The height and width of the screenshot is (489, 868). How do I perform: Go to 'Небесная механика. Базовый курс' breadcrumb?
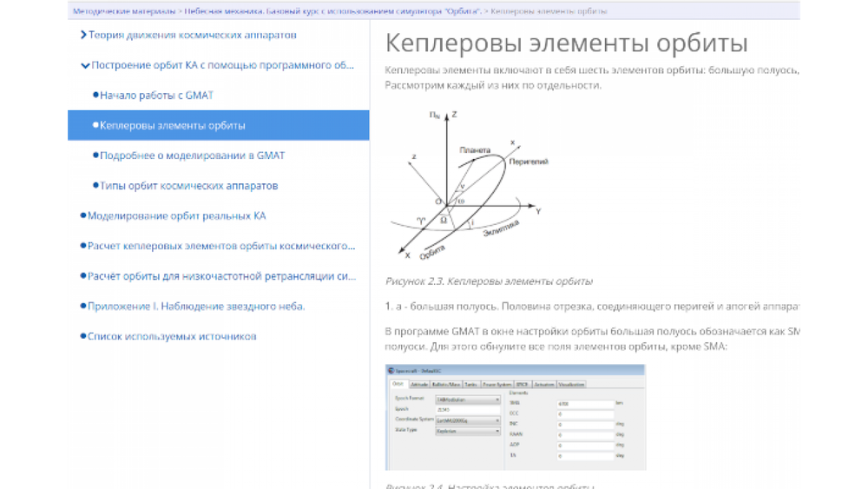pyautogui.click(x=332, y=11)
